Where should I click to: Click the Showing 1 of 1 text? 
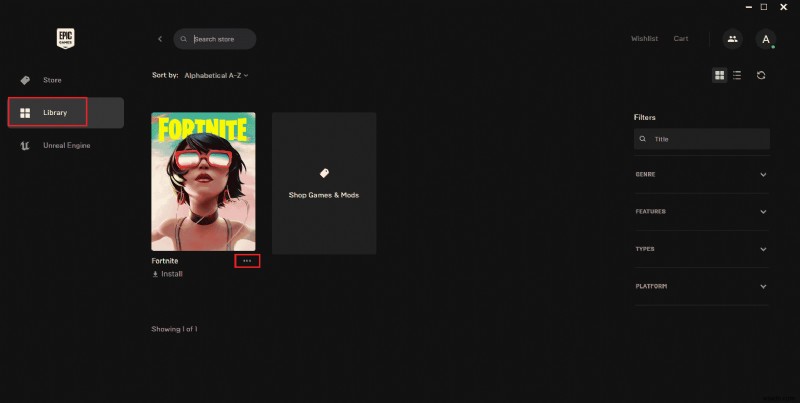[174, 329]
